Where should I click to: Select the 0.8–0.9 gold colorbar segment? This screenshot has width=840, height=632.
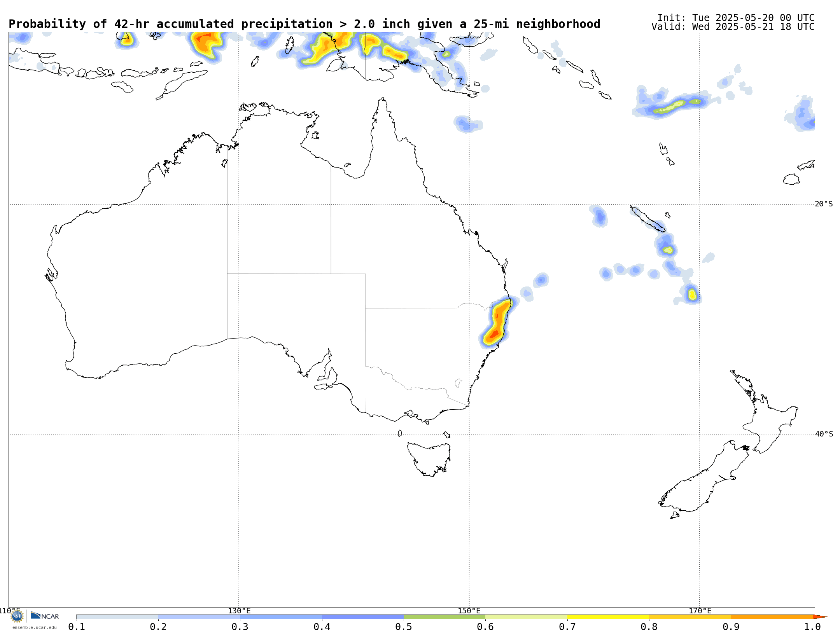(x=690, y=617)
